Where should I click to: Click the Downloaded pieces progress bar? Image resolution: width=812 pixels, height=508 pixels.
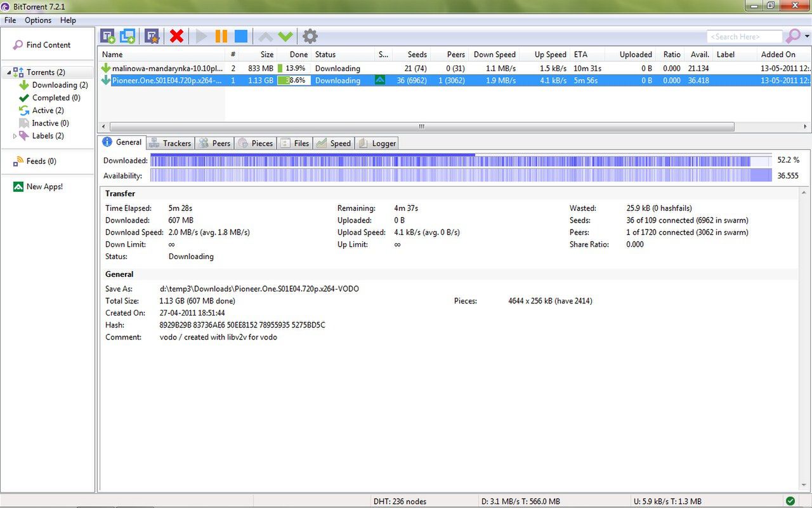tap(461, 160)
